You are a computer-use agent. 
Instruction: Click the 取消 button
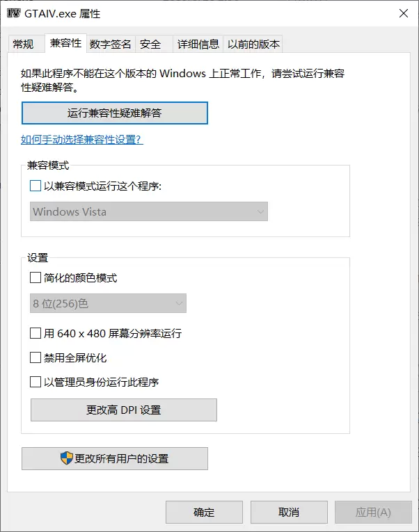click(x=289, y=512)
